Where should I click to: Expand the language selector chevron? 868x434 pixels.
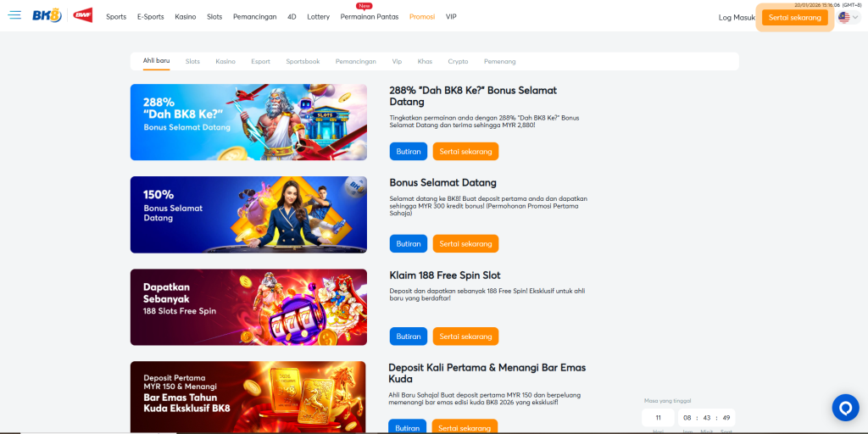point(855,17)
